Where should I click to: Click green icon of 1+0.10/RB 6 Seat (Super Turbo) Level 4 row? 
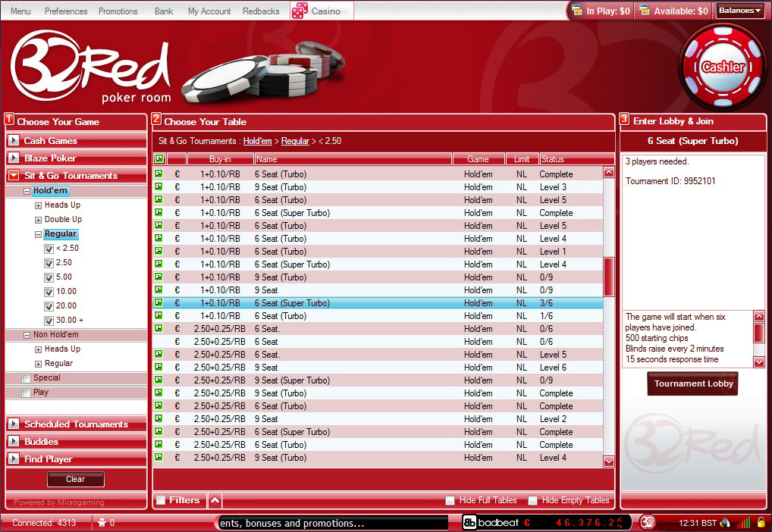[x=158, y=264]
